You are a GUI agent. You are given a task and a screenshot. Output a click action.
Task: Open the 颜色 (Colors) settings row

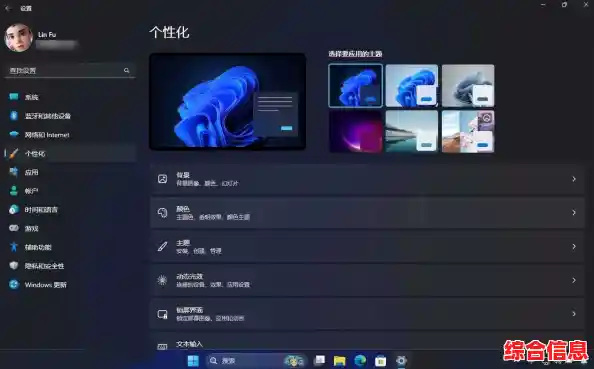[367, 213]
